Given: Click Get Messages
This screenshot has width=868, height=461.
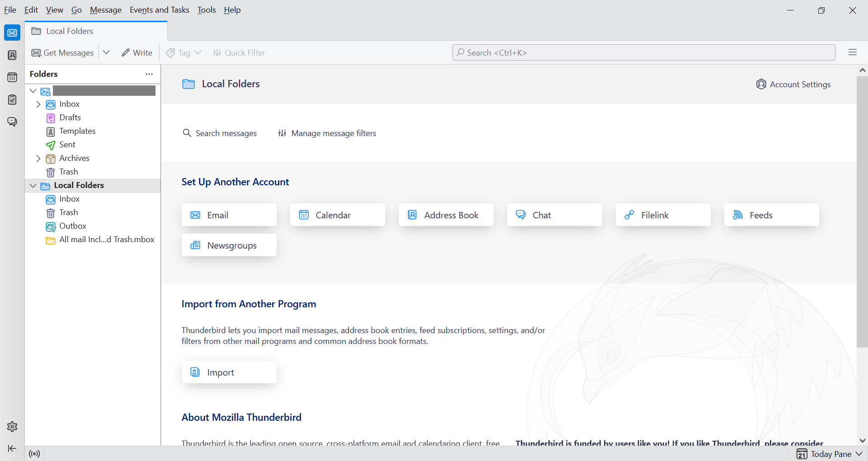Looking at the screenshot, I should coord(62,53).
